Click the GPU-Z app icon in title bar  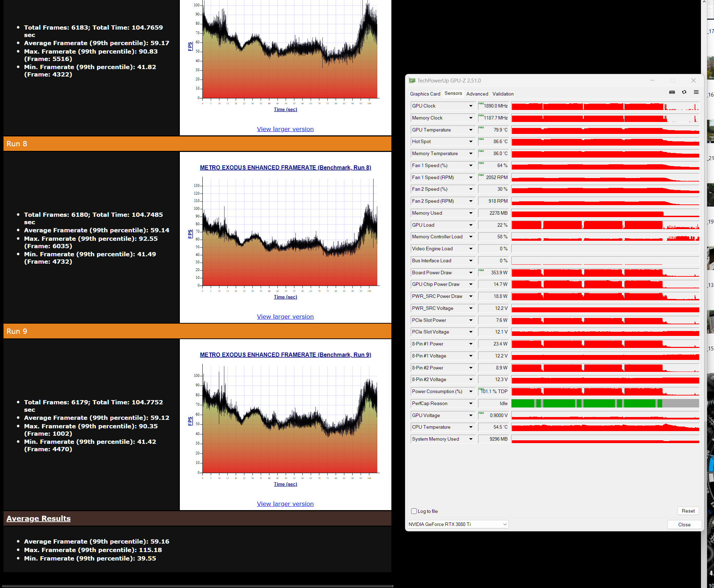pyautogui.click(x=412, y=81)
